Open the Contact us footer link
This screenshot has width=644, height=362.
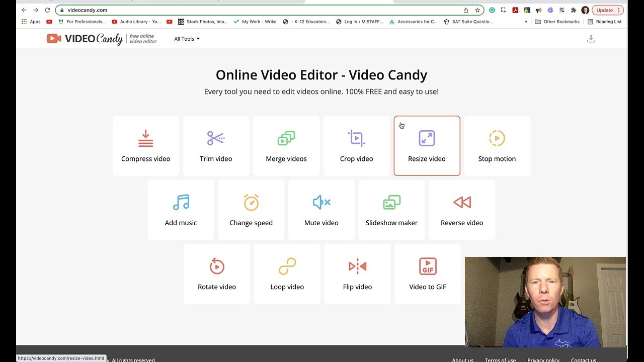coord(584,360)
